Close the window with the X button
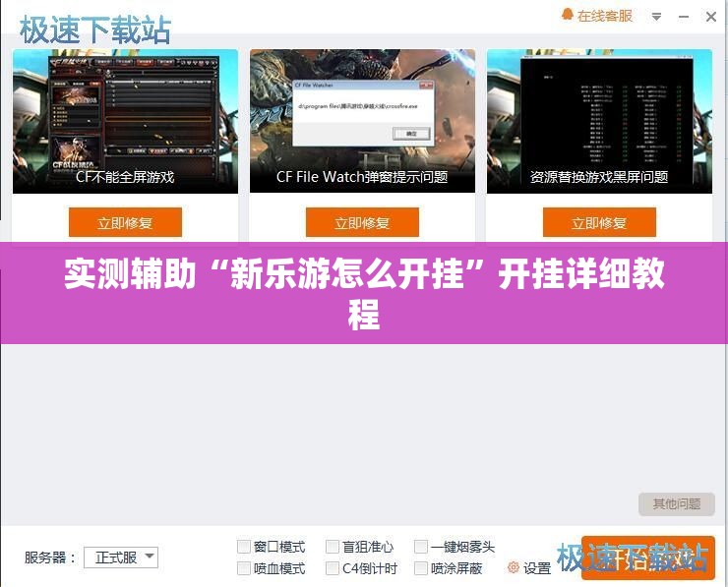Screen dimensions: 728x587 click(x=711, y=17)
